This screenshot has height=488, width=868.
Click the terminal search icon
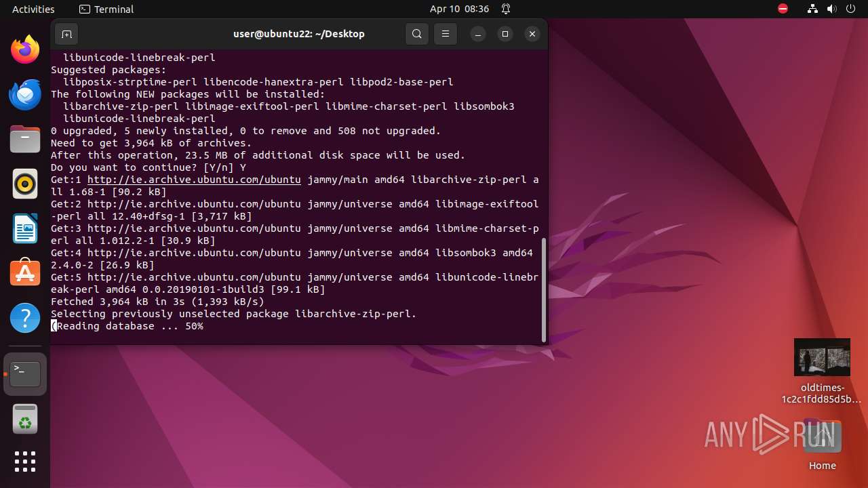point(417,34)
